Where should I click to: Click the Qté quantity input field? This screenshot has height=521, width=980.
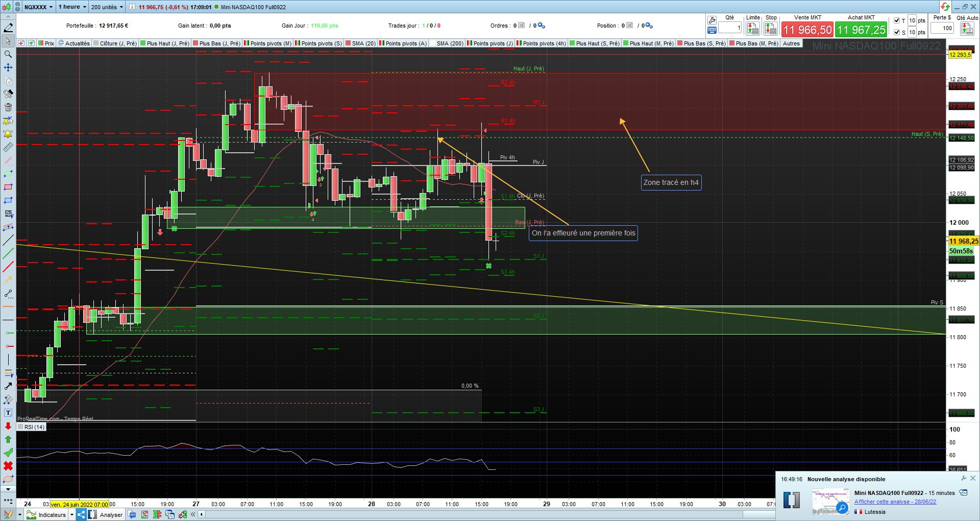[x=730, y=28]
